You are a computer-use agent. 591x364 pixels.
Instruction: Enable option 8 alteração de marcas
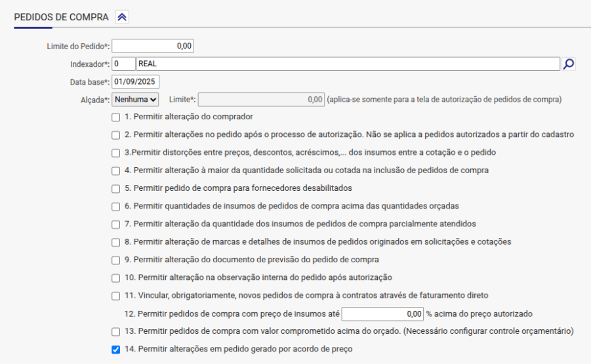coord(115,242)
